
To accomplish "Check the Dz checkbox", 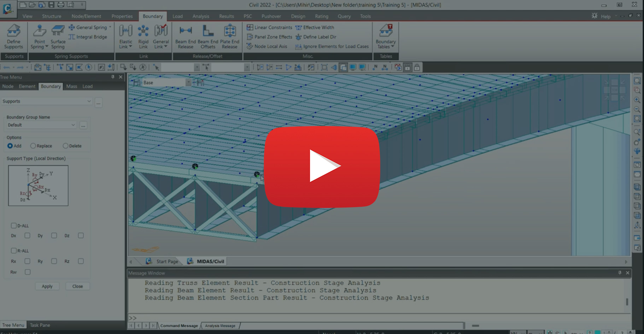I will pyautogui.click(x=81, y=235).
